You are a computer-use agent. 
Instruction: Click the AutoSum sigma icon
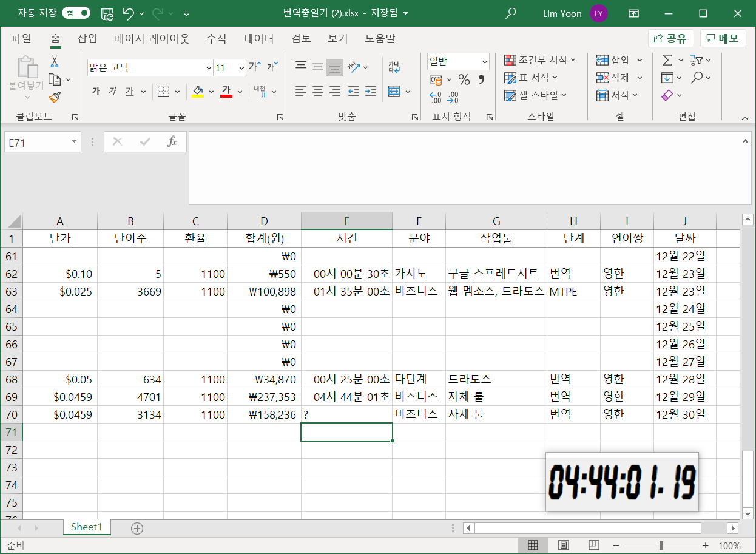tap(666, 59)
